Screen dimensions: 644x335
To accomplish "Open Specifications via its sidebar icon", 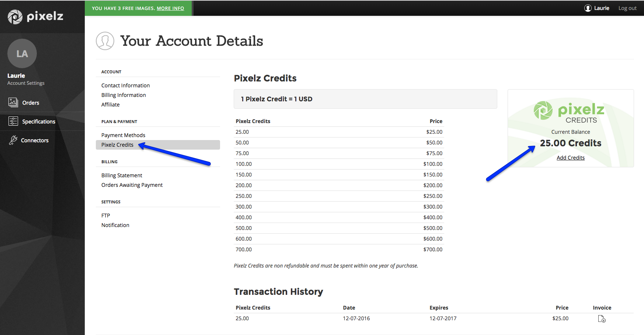I will (x=13, y=121).
